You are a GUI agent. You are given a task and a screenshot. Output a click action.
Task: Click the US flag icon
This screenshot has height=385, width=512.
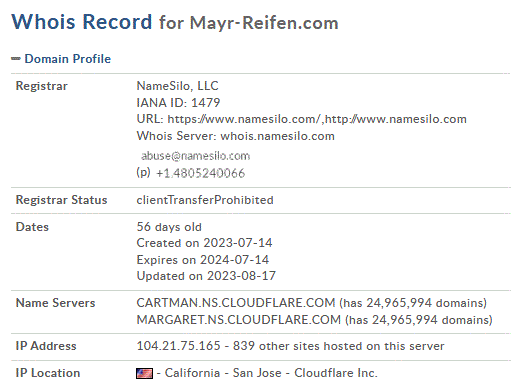coord(144,373)
